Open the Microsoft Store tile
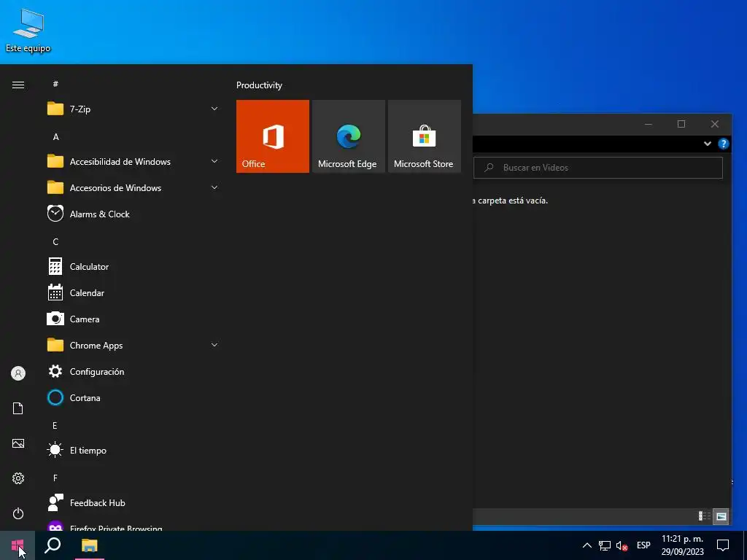747x560 pixels. (x=425, y=136)
